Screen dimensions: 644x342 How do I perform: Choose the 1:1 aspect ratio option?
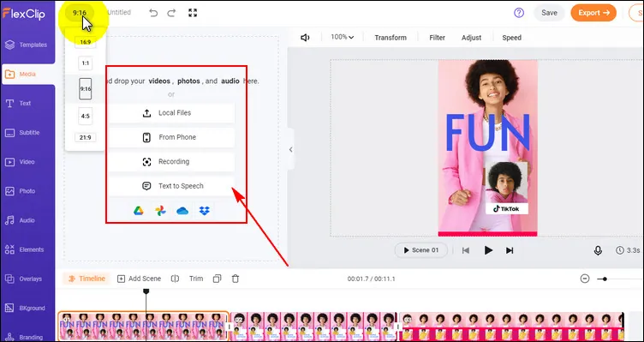(86, 63)
